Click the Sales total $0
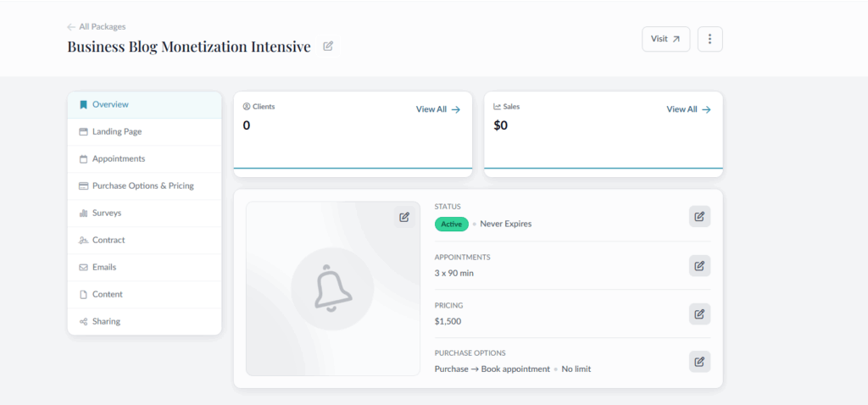Screen dimensions: 868x405 pos(500,125)
